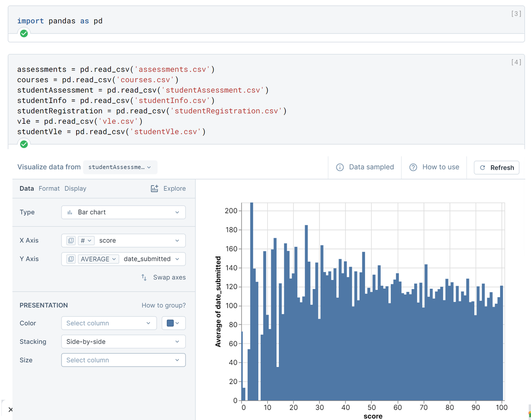This screenshot has width=531, height=420.
Task: Click the How to use question icon
Action: tap(413, 167)
